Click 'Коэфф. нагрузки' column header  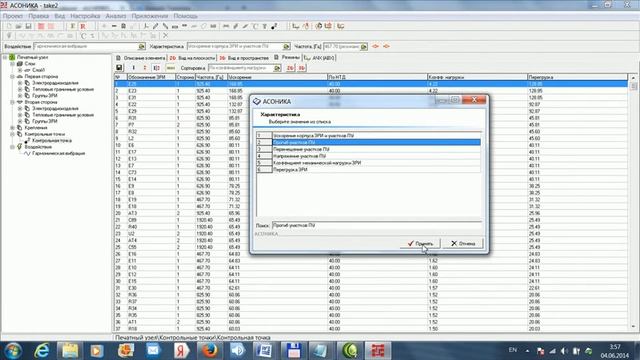(477, 77)
